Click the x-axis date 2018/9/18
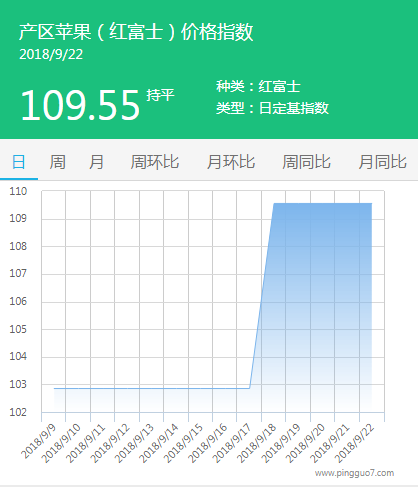This screenshot has height=487, width=418. (257, 443)
